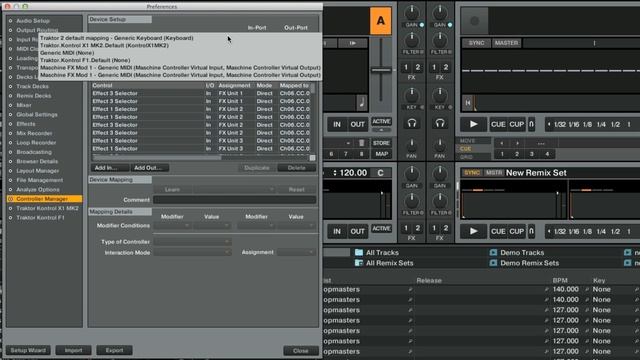Choose Traktor.Kontrol F1.Default (None) device

click(x=85, y=60)
